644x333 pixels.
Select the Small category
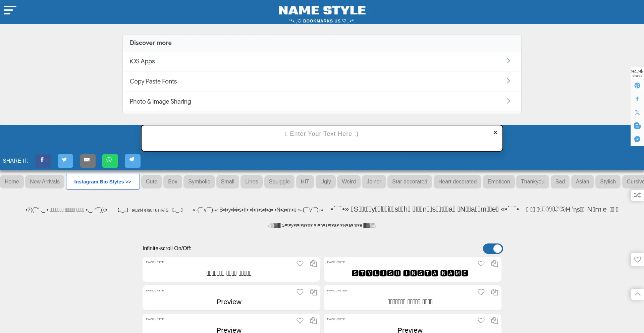pyautogui.click(x=227, y=182)
